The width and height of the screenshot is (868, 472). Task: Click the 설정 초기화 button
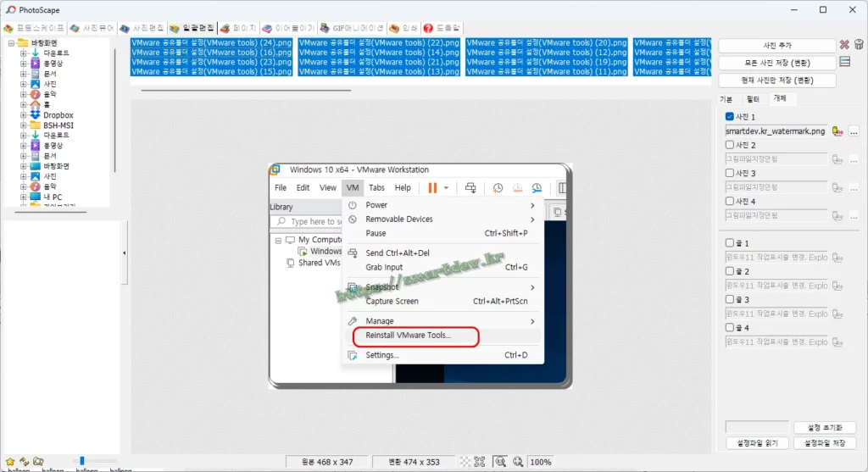(x=824, y=428)
